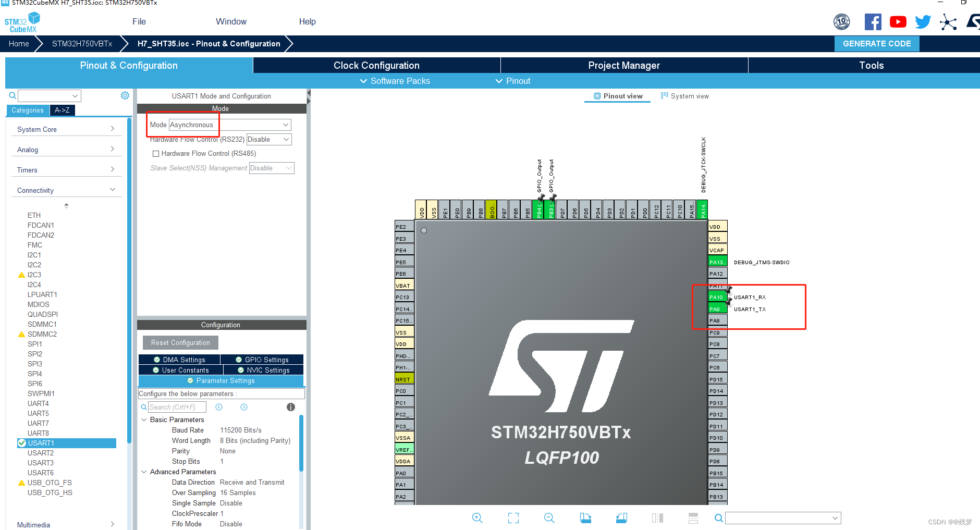980x530 pixels.
Task: Click the SDMMC2 warning icon
Action: pos(21,334)
